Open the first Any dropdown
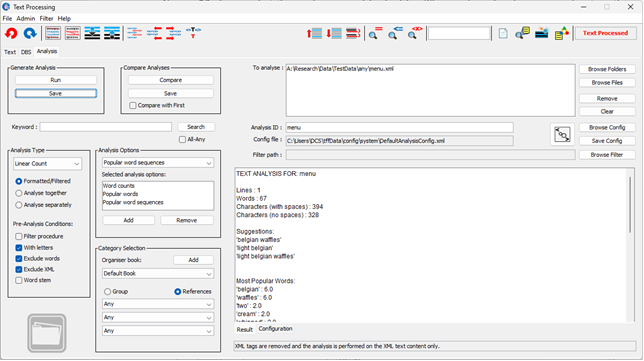644x361 pixels. (x=158, y=304)
